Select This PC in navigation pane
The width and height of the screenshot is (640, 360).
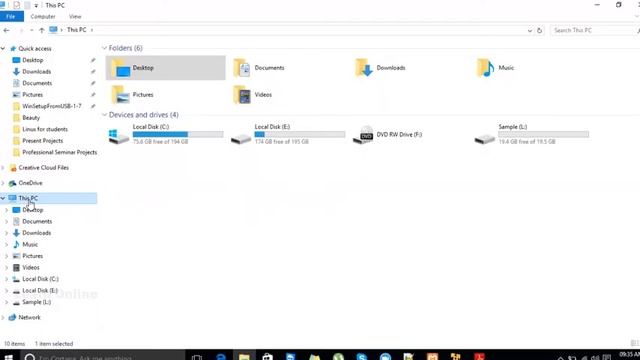pos(28,198)
